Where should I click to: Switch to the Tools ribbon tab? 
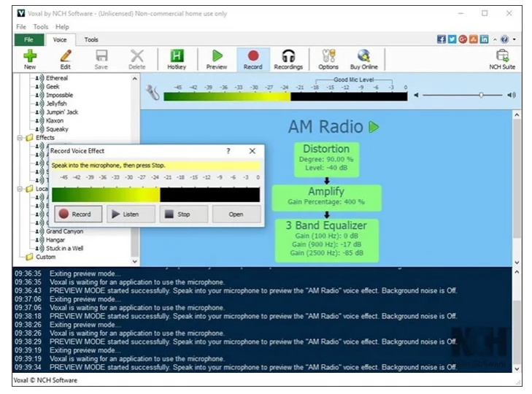click(91, 39)
